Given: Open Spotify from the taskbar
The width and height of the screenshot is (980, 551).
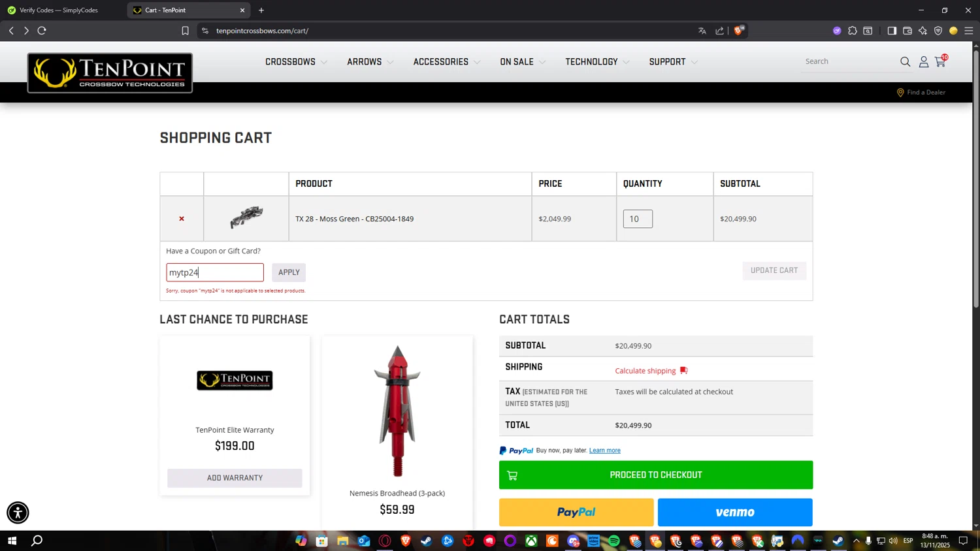Looking at the screenshot, I should coord(614,541).
